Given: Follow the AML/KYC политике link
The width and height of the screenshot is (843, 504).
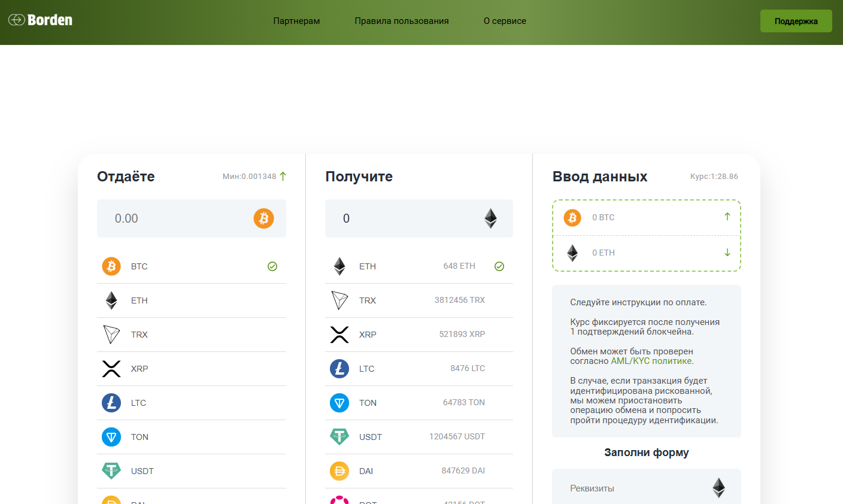Looking at the screenshot, I should [x=651, y=361].
